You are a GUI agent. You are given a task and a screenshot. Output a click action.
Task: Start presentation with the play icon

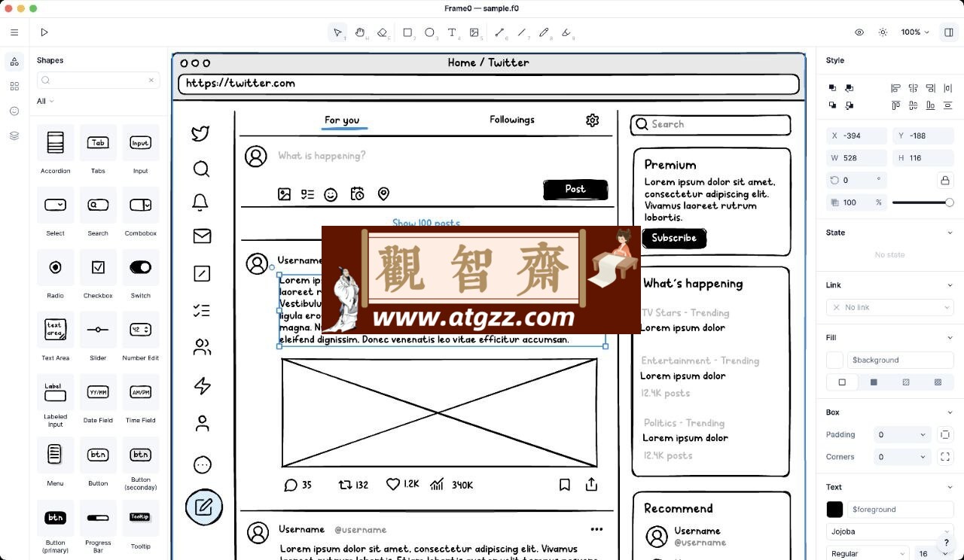click(x=44, y=32)
